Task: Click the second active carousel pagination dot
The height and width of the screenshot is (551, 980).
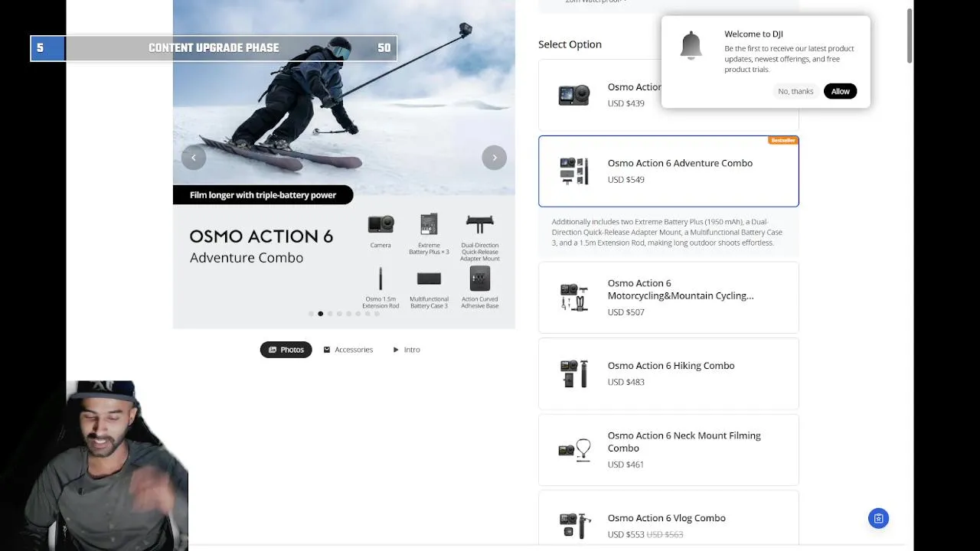Action: pyautogui.click(x=320, y=314)
